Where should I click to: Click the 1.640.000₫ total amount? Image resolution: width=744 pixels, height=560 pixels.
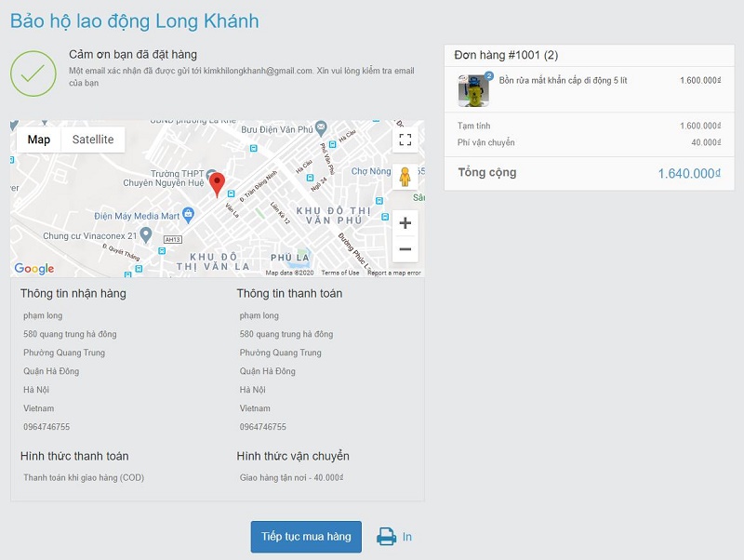pos(689,174)
